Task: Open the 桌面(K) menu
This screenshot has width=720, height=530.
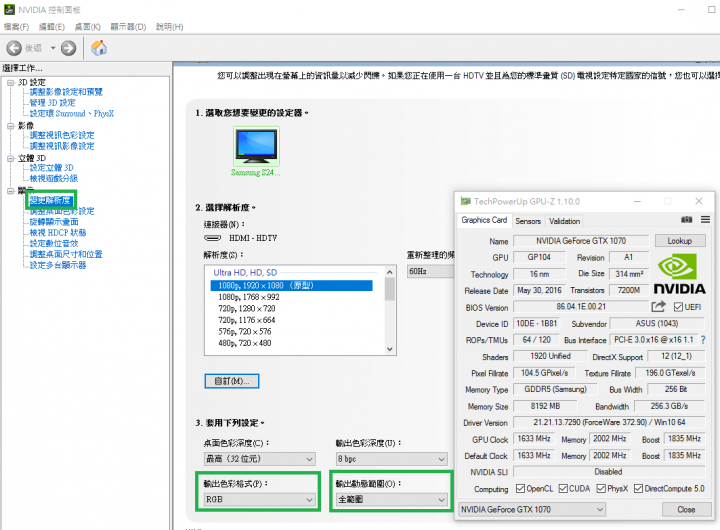Action: (88, 27)
